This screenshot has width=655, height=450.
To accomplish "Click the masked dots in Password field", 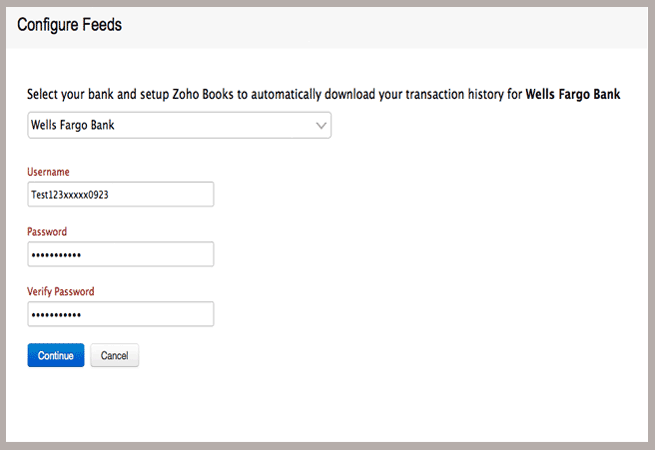I will (57, 255).
